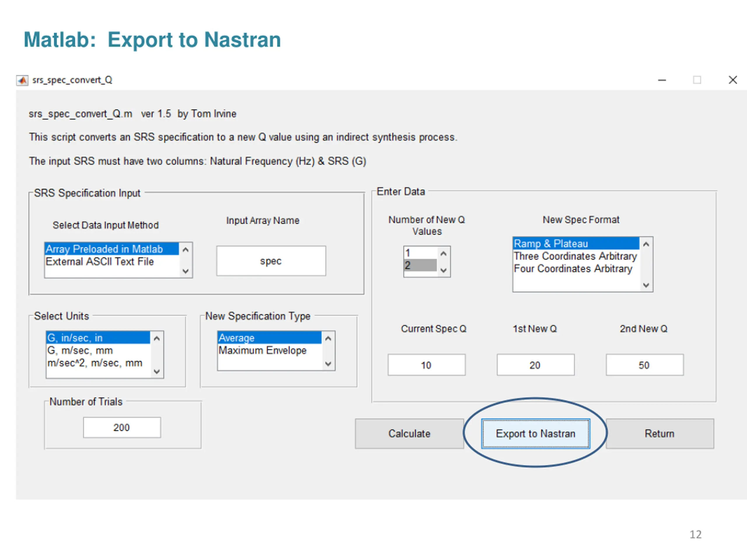Choose 2 in Number of New Q Values
The image size is (747, 560).
point(420,265)
